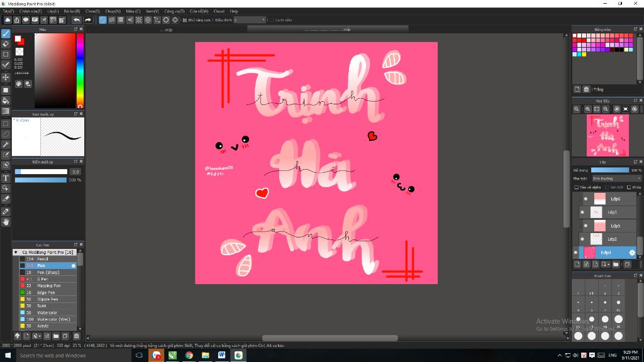Delete brush trash icon in brush panel
Image resolution: width=644 pixels, height=362 pixels.
click(76, 336)
